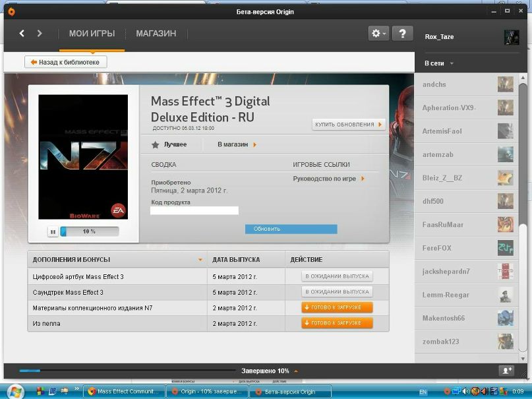Viewport: 532px width, 399px height.
Task: Select friend andchs in the list
Action: [466, 84]
